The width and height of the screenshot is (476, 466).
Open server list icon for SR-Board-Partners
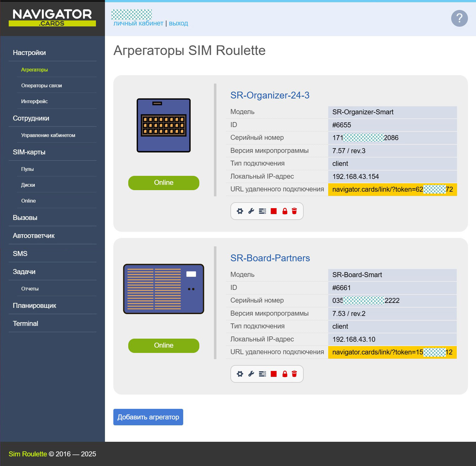pyautogui.click(x=262, y=374)
